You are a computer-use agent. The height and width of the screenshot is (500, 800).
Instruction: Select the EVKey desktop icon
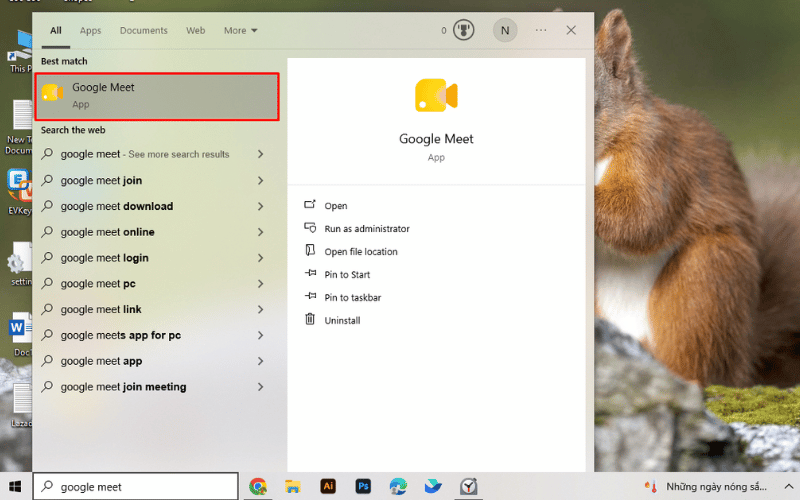coord(19,191)
